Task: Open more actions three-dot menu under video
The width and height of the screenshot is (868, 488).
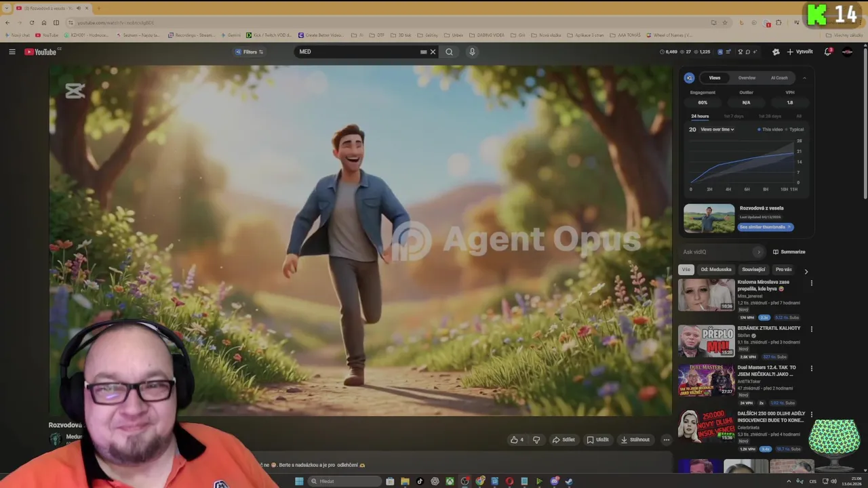Action: point(666,440)
